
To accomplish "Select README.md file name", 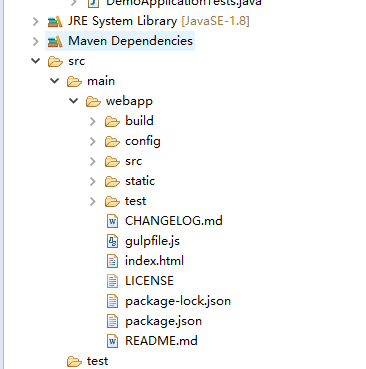I will (x=161, y=341).
